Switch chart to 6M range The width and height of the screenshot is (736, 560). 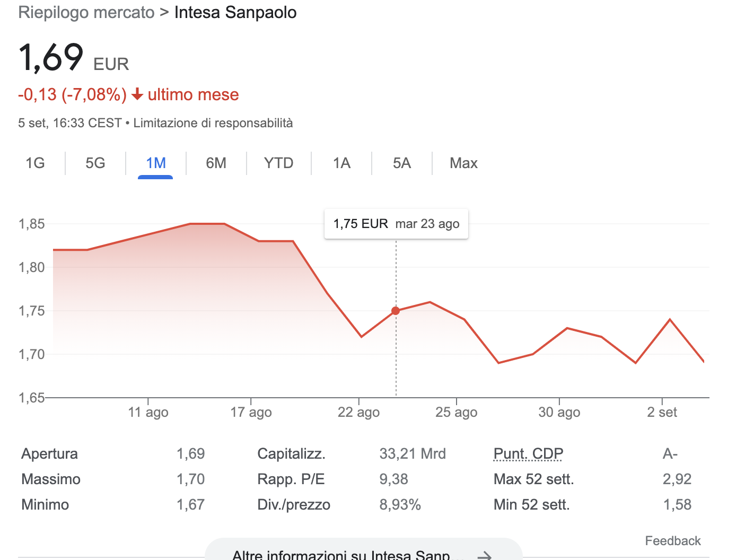click(x=216, y=163)
